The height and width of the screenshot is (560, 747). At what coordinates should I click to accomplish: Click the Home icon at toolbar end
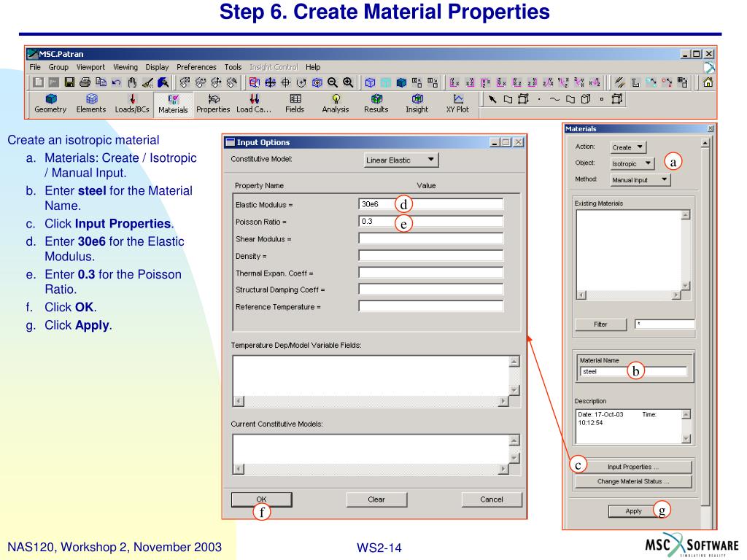click(x=708, y=82)
